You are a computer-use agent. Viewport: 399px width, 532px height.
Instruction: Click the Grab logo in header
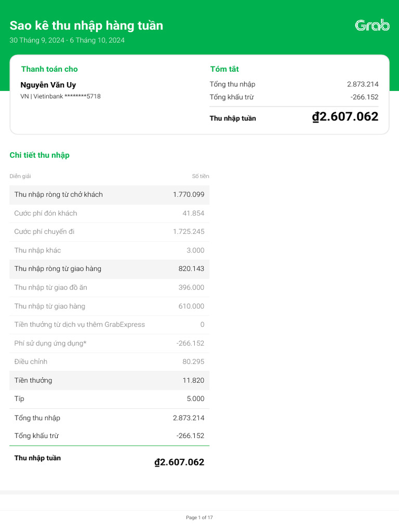point(372,25)
